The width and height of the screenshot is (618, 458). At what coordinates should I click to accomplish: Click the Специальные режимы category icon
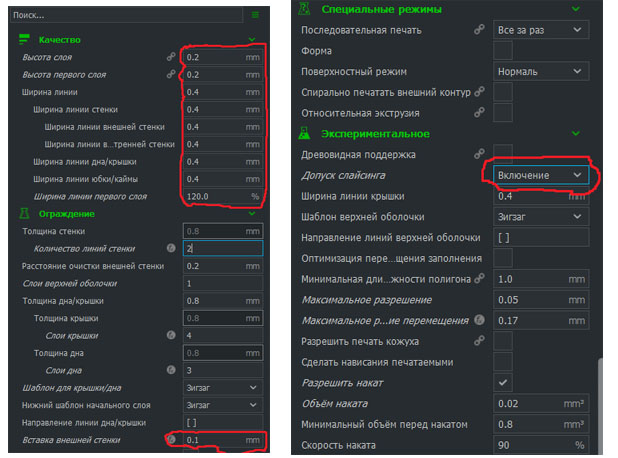point(304,9)
